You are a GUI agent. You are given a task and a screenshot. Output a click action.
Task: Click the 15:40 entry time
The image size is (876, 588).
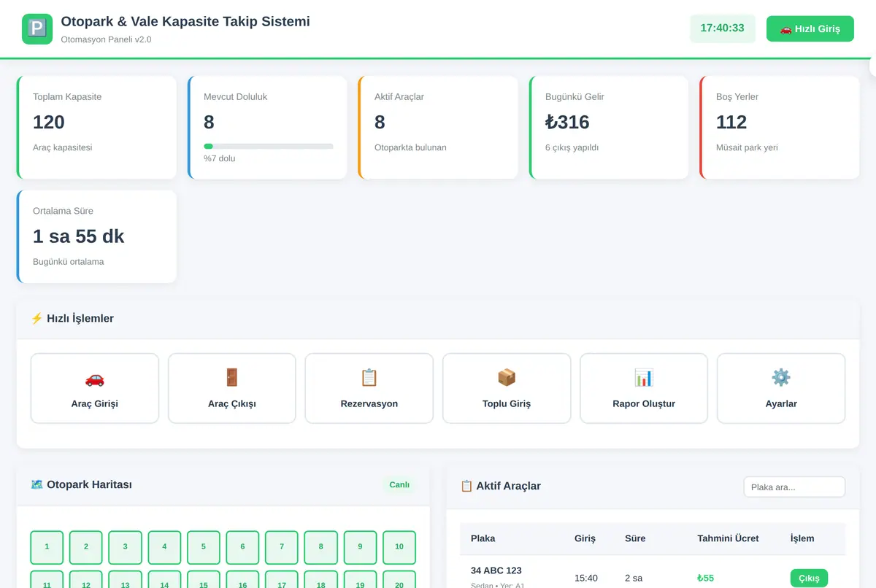586,579
